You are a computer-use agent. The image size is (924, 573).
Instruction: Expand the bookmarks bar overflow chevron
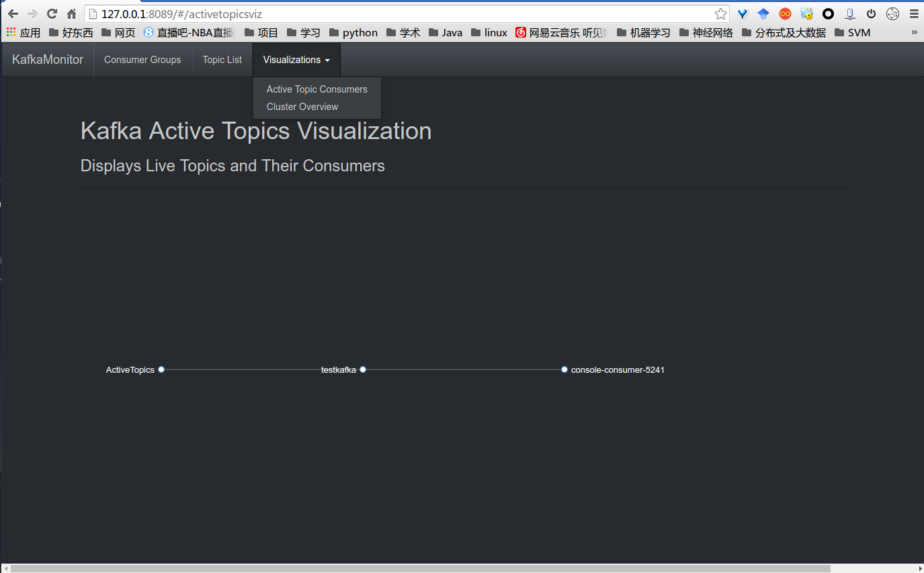point(914,32)
